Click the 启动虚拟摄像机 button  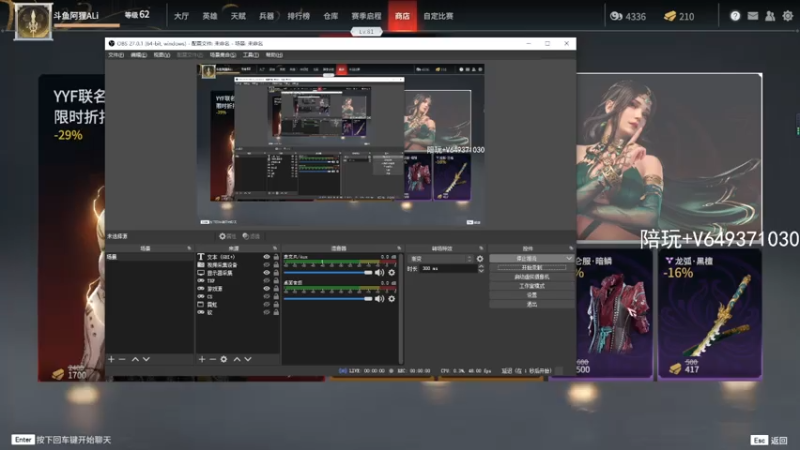(x=532, y=277)
